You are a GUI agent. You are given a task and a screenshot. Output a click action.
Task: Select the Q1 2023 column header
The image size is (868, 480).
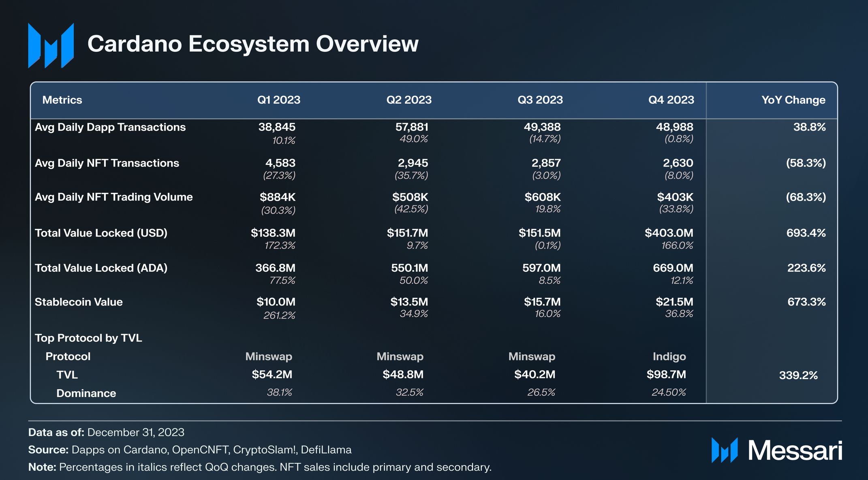pos(278,100)
